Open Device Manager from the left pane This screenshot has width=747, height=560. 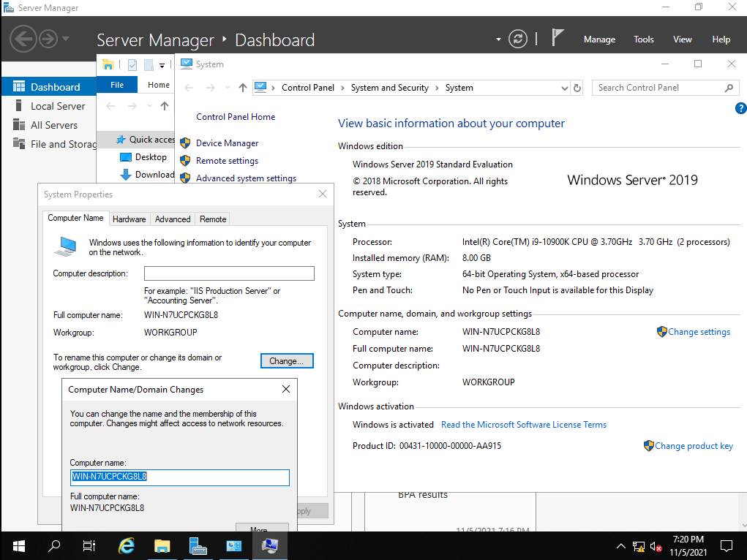228,143
